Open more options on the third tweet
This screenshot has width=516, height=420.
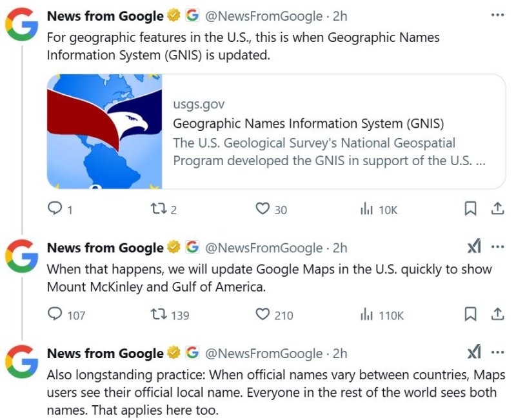point(497,352)
